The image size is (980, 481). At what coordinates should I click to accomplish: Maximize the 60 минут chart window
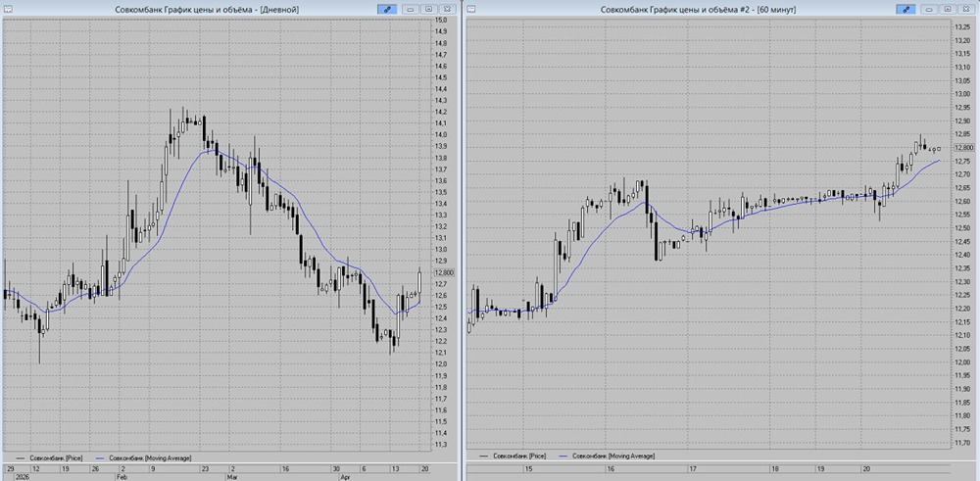tap(948, 10)
